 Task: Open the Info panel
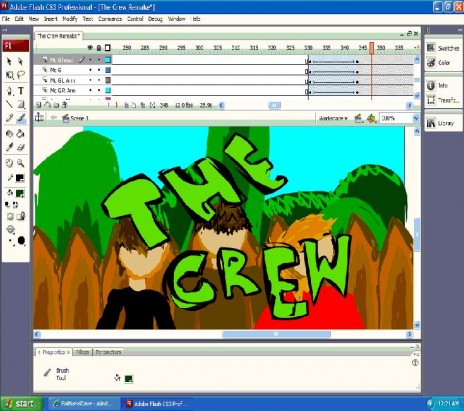[437, 86]
